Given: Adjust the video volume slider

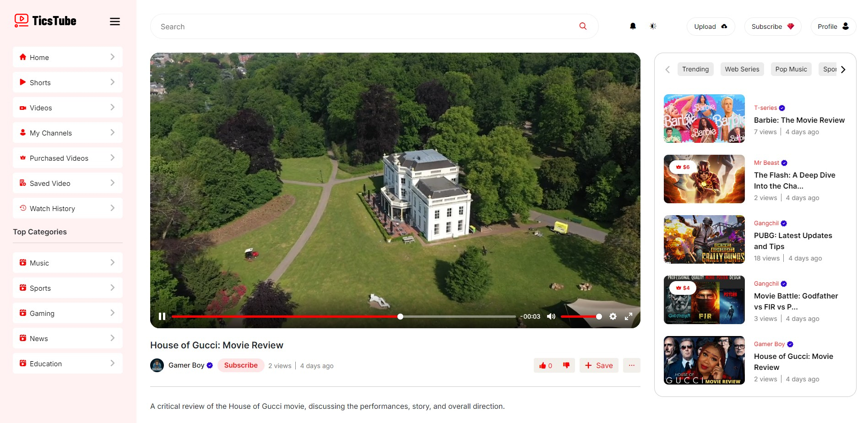Looking at the screenshot, I should pos(580,316).
